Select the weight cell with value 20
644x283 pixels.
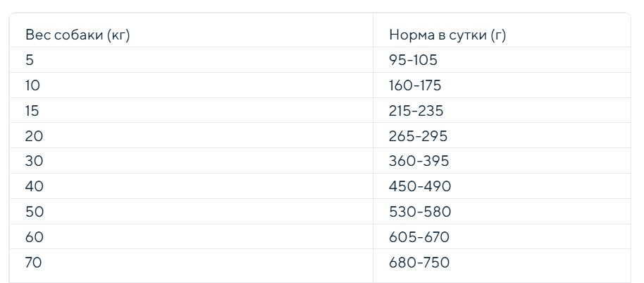click(x=34, y=136)
